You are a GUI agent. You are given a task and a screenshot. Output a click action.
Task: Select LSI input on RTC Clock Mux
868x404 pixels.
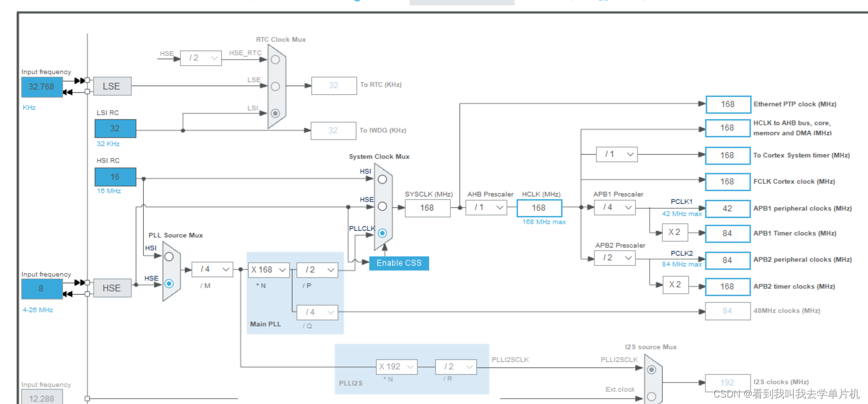tap(275, 113)
